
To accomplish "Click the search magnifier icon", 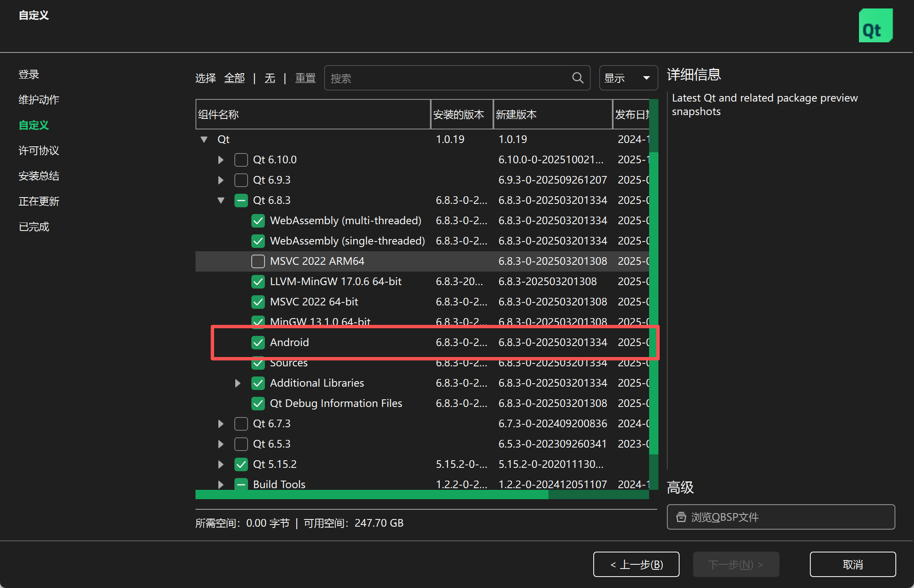I will tap(578, 78).
